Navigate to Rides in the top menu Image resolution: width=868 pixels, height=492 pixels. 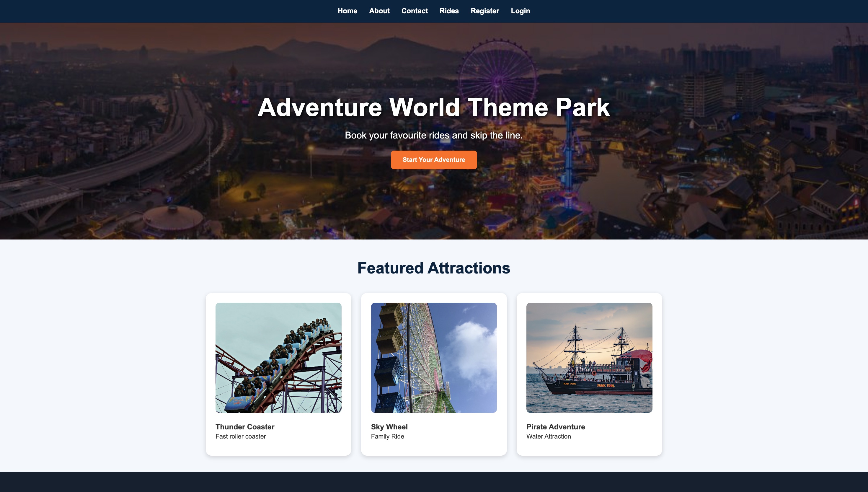coord(449,11)
